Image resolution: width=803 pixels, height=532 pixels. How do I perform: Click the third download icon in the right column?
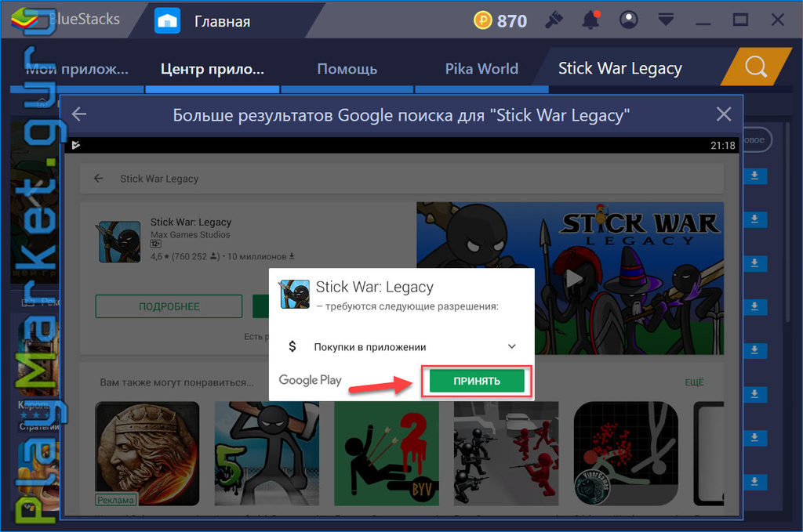754,263
